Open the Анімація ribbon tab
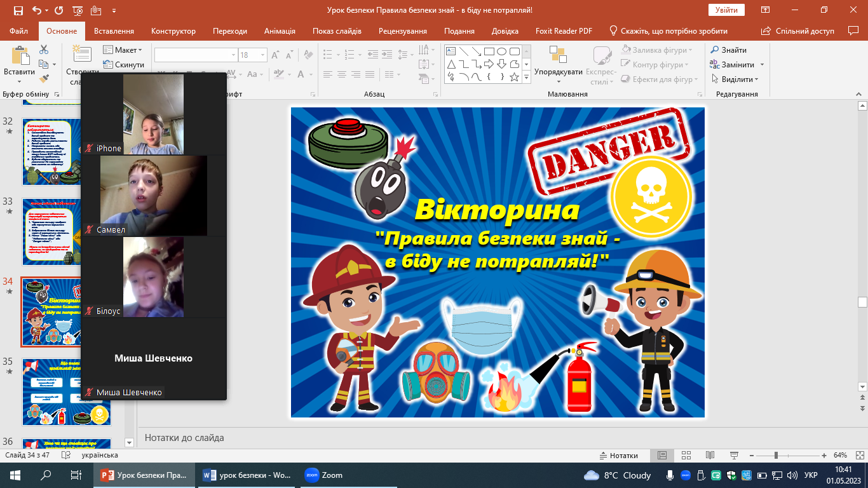Image resolution: width=868 pixels, height=488 pixels. tap(280, 31)
